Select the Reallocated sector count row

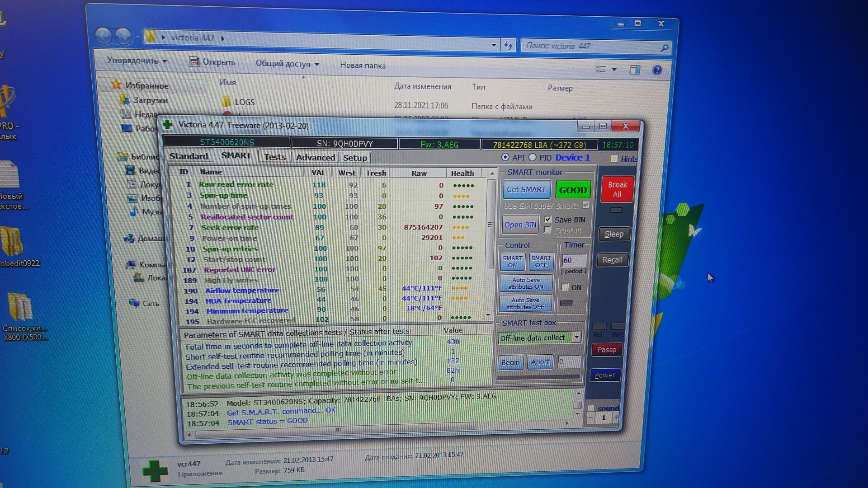click(x=330, y=217)
